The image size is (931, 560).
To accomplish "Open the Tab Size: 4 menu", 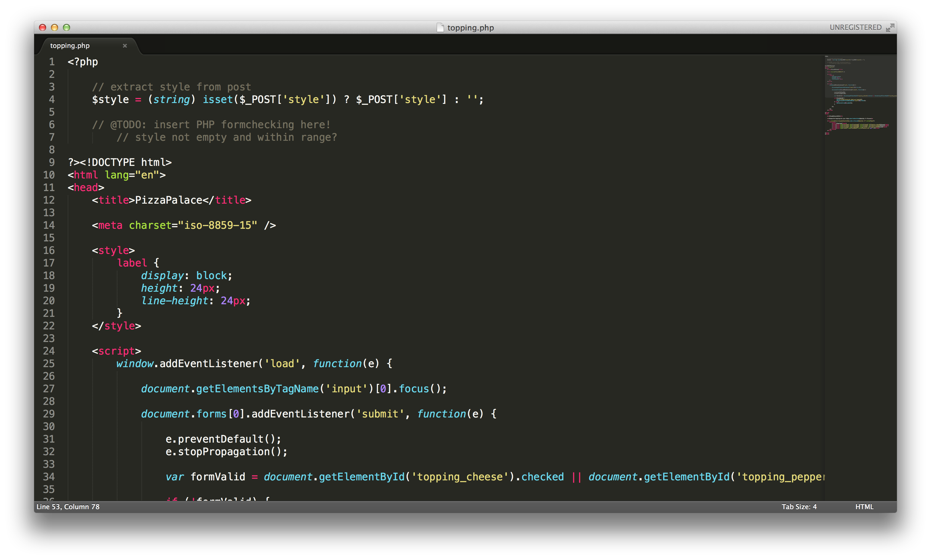I will click(799, 506).
